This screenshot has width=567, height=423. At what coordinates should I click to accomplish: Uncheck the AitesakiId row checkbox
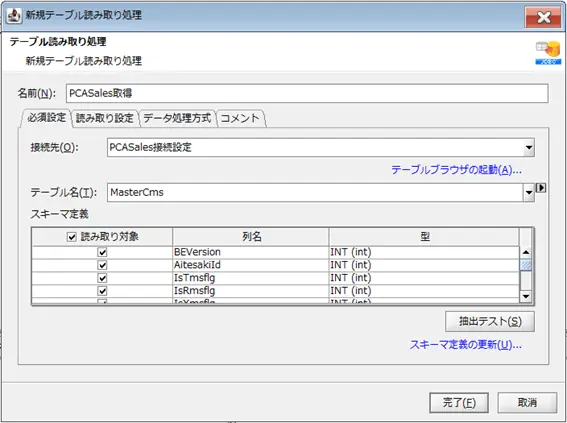102,265
